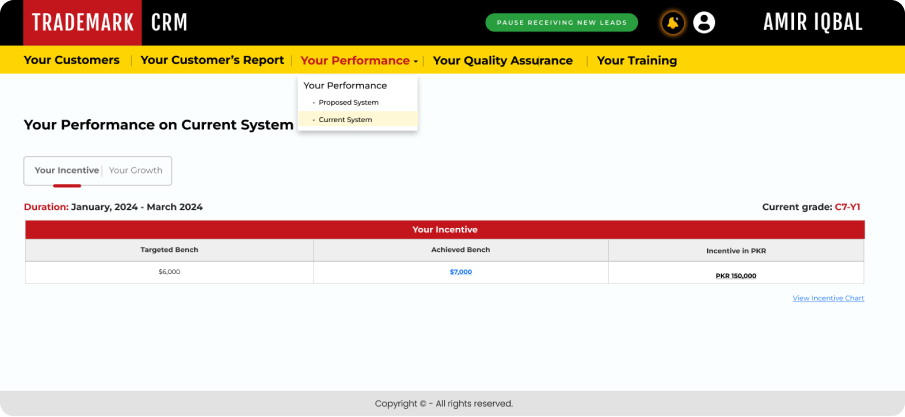Click the Amir Iqbal username
The image size is (905, 417).
click(812, 22)
